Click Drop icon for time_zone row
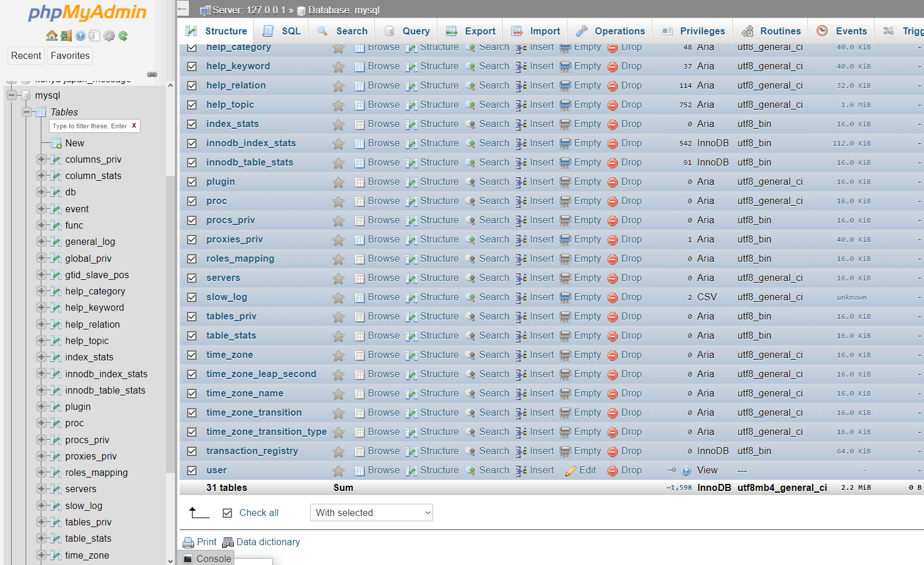924x565 pixels. coord(613,355)
